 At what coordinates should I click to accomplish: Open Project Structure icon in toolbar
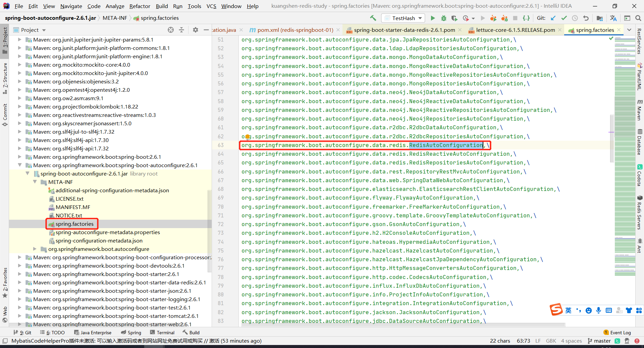point(600,18)
